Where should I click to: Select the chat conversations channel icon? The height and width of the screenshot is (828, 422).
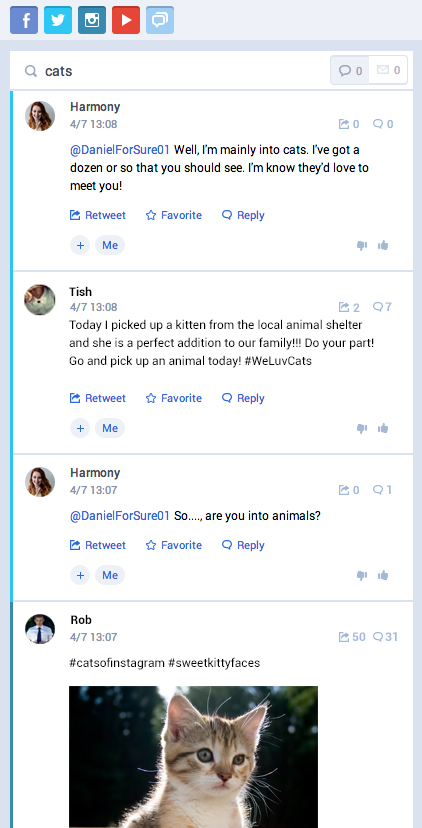tap(160, 20)
